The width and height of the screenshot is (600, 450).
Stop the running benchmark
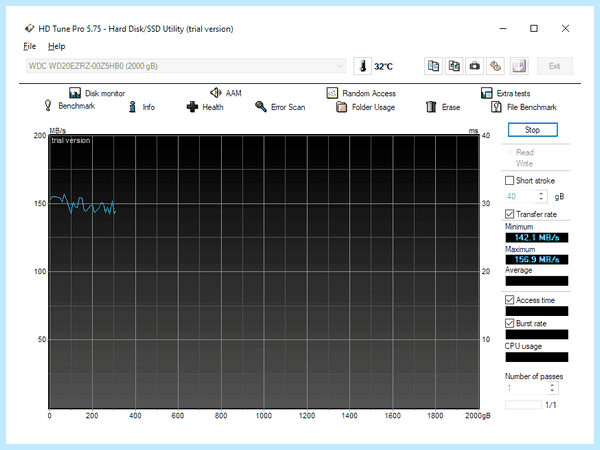point(532,130)
